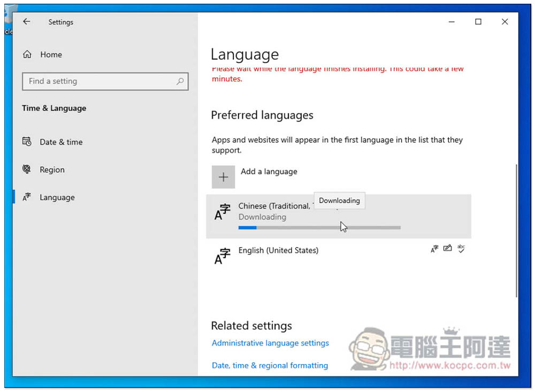
Task: Click the Chinese download progress bar
Action: coord(319,228)
